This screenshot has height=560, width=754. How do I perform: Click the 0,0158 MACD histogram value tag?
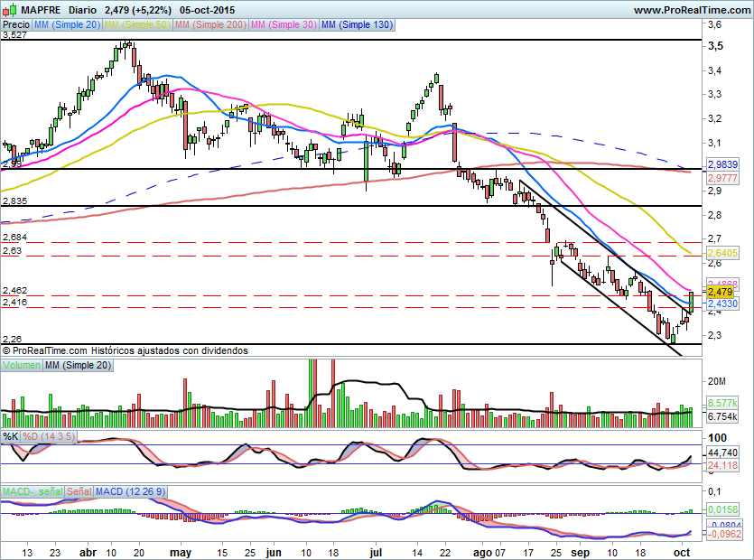(x=722, y=509)
